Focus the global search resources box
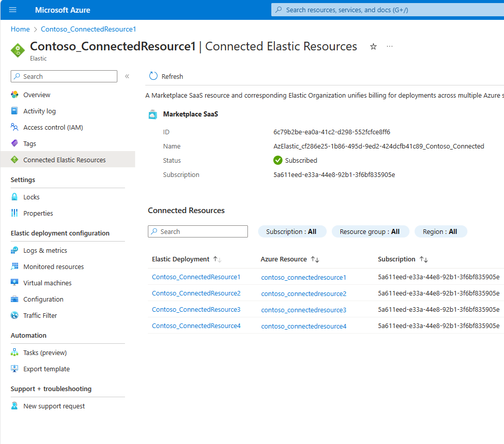The image size is (504, 444). coord(387,10)
